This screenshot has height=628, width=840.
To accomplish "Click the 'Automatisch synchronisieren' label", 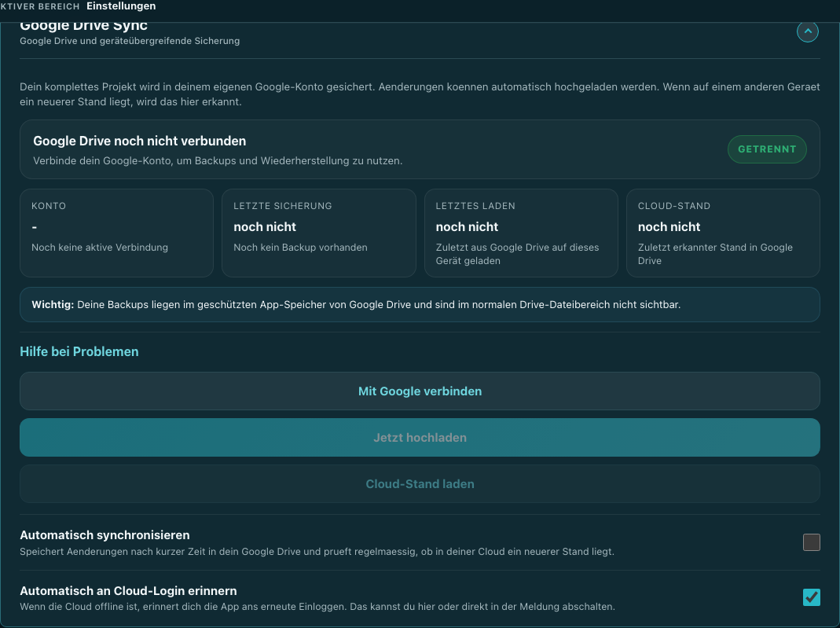I will [x=105, y=534].
